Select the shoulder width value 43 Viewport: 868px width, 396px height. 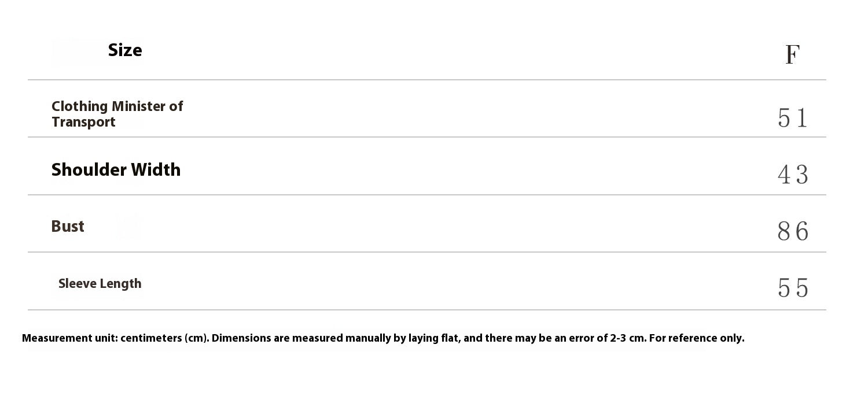(792, 175)
